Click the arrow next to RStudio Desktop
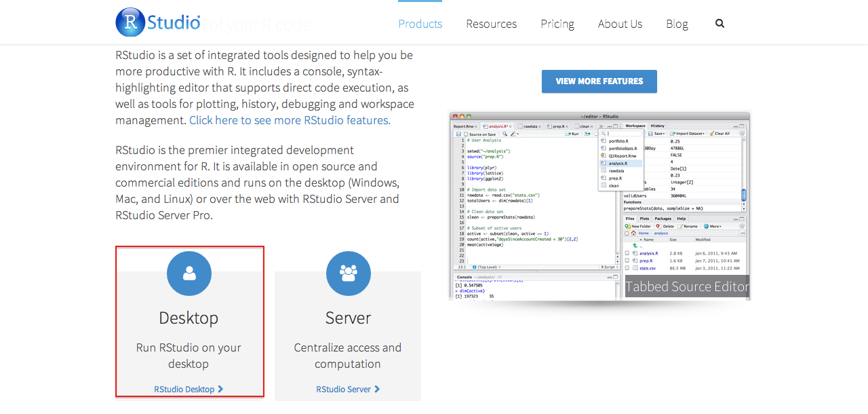This screenshot has height=414, width=868. [220, 389]
